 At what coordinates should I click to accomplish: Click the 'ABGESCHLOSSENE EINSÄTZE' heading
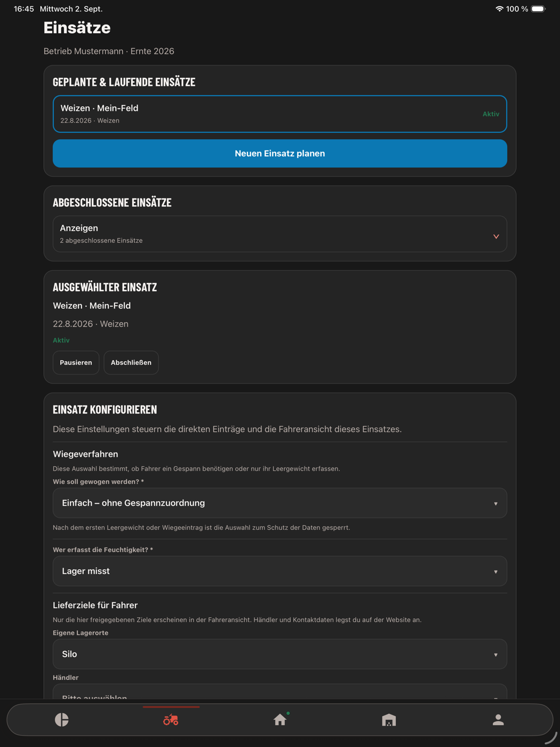point(112,202)
